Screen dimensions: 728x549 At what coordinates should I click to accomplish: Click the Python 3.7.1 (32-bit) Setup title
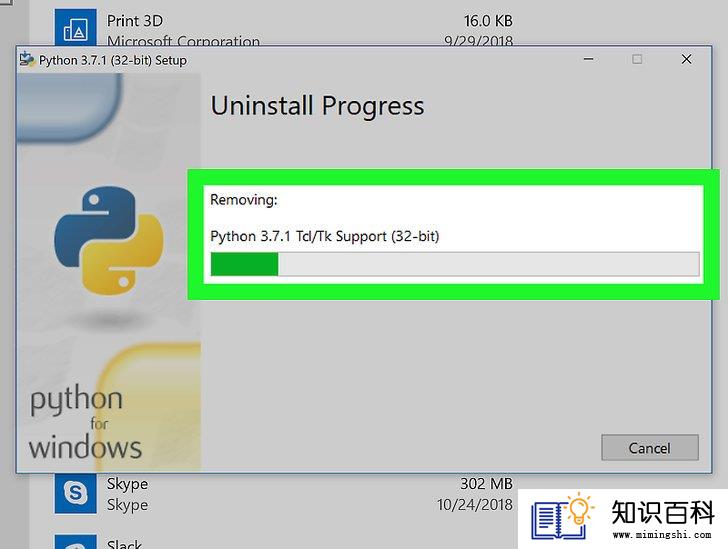(113, 60)
